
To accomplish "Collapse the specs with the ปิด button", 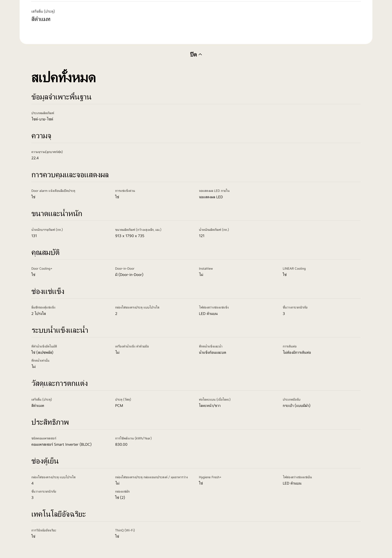I will pyautogui.click(x=193, y=55).
